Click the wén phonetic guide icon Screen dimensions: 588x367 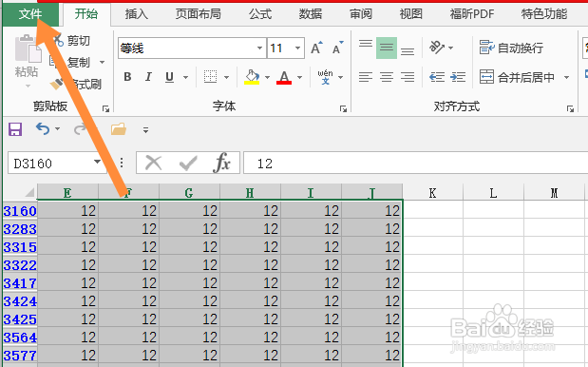point(325,77)
